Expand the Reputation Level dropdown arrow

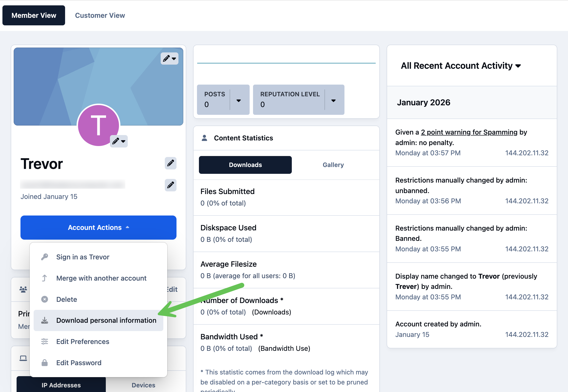333,100
